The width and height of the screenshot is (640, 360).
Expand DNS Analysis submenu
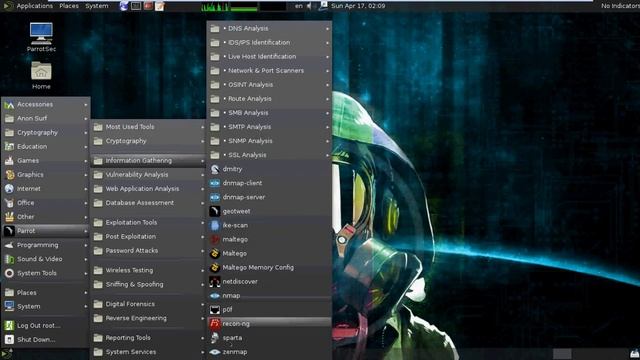click(x=269, y=29)
